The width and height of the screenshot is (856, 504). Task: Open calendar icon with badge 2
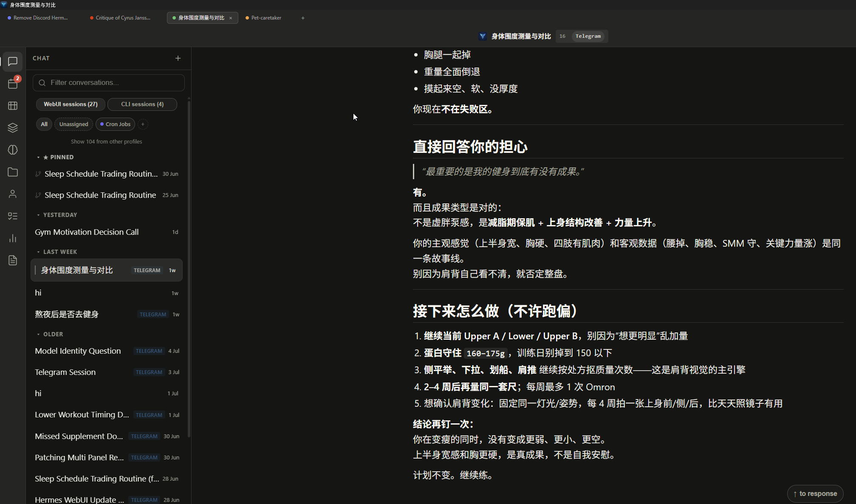[x=13, y=84]
